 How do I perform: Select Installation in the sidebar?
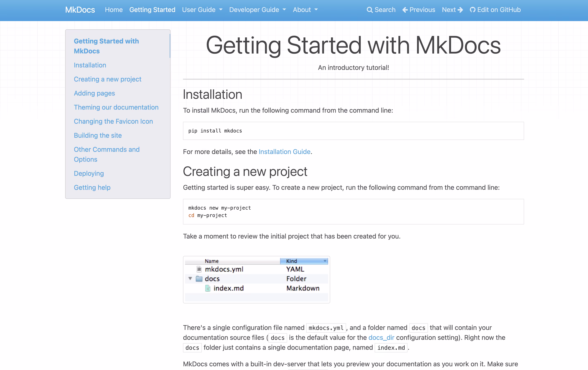tap(90, 65)
